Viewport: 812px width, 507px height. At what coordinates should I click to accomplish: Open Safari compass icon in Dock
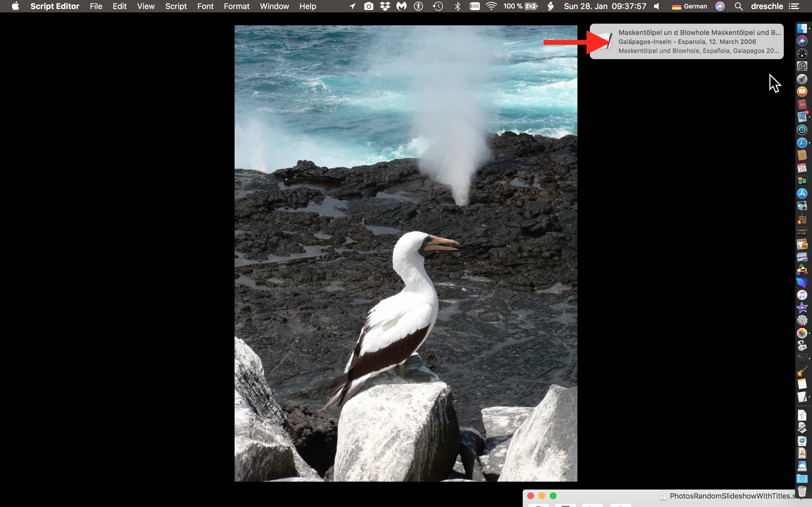pyautogui.click(x=802, y=143)
